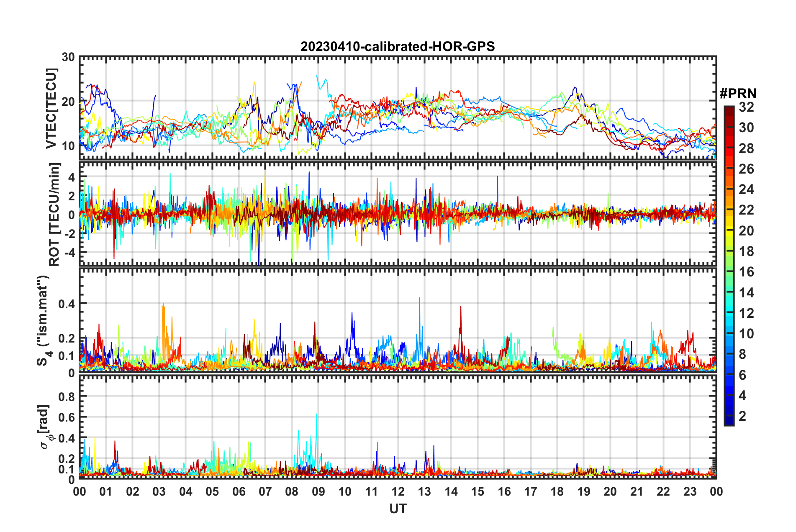The height and width of the screenshot is (532, 796).
Task: Click the "23" hour tick on the UT axis
Action: pos(690,491)
